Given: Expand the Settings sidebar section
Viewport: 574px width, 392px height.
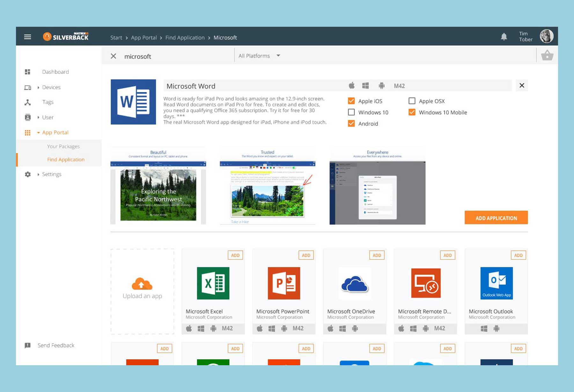Looking at the screenshot, I should [x=38, y=174].
